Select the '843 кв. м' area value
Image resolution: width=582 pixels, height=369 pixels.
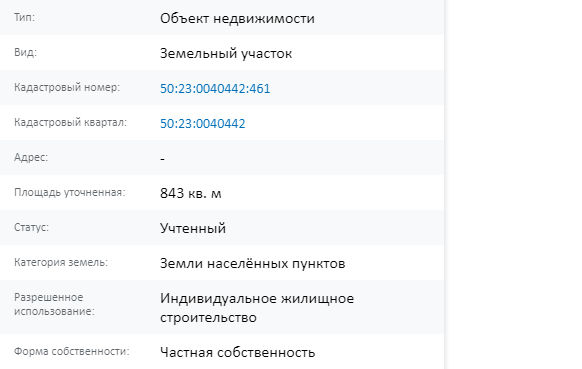pos(190,193)
